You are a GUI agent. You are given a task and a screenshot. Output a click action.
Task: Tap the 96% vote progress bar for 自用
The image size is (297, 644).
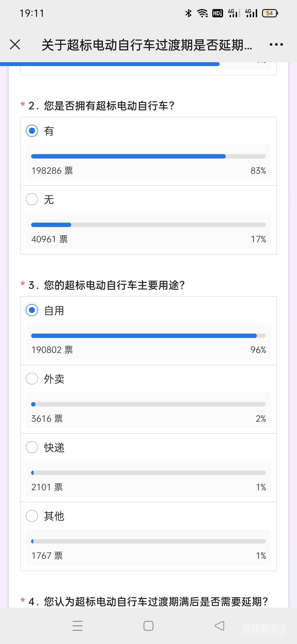point(148,336)
